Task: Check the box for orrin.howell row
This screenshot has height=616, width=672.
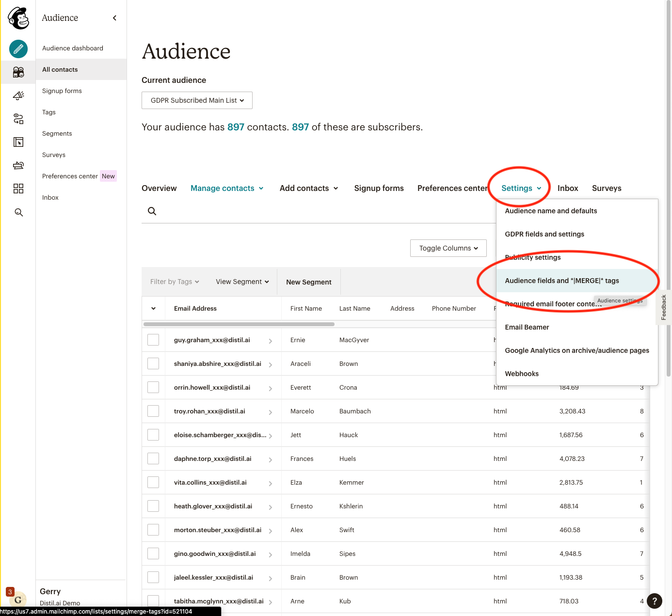Action: (153, 387)
